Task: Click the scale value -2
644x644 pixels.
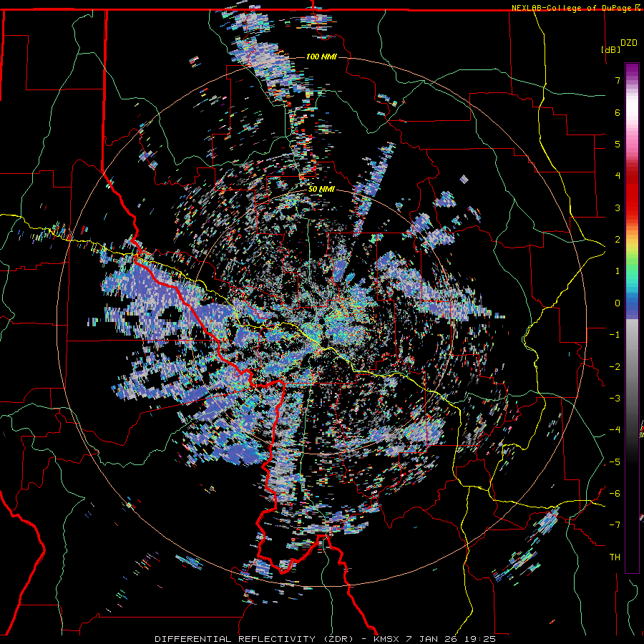Action: [615, 366]
